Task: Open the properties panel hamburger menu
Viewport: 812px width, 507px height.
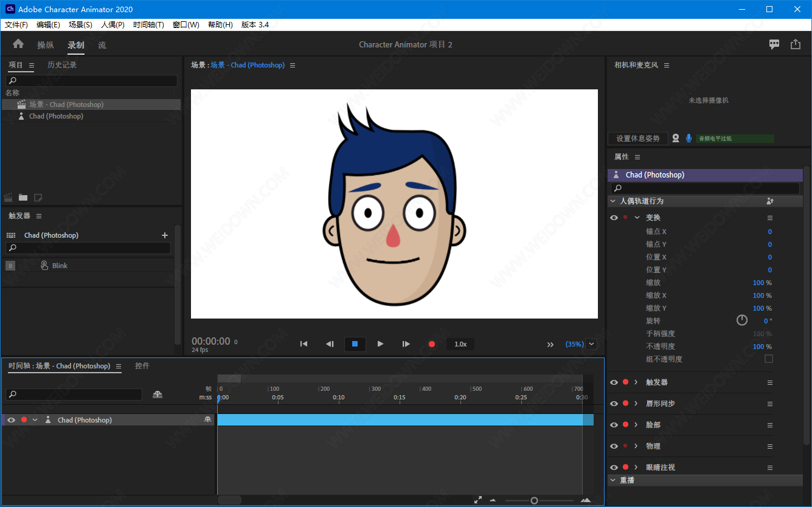Action: point(637,157)
